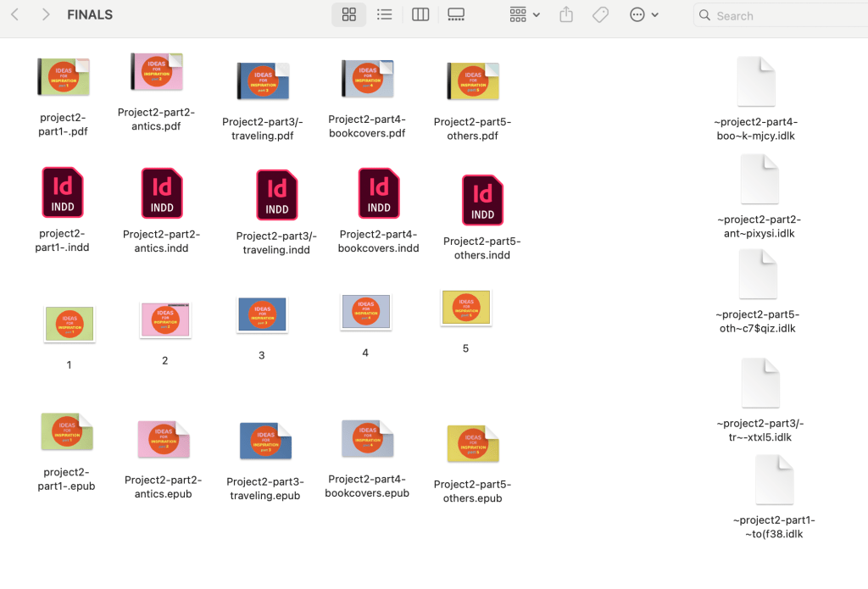This screenshot has width=868, height=589.
Task: Select Project2-part4-bookcovers.epub file
Action: [x=367, y=439]
